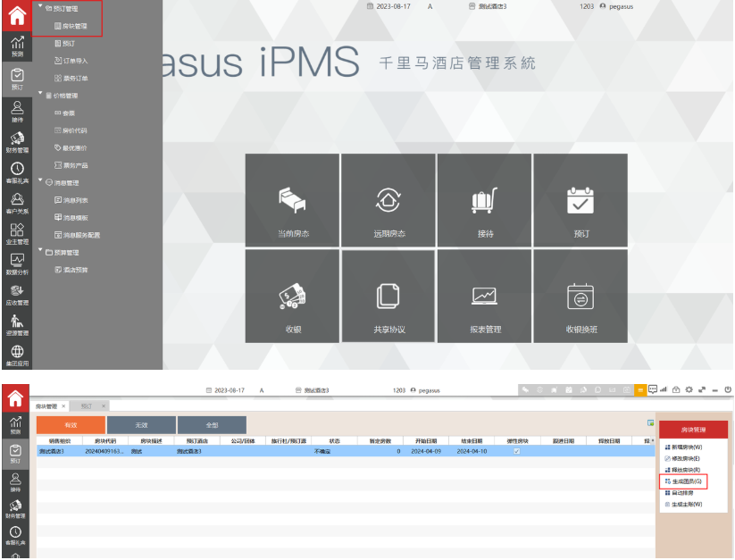Open the chat message icon in lower toolbar

[653, 389]
